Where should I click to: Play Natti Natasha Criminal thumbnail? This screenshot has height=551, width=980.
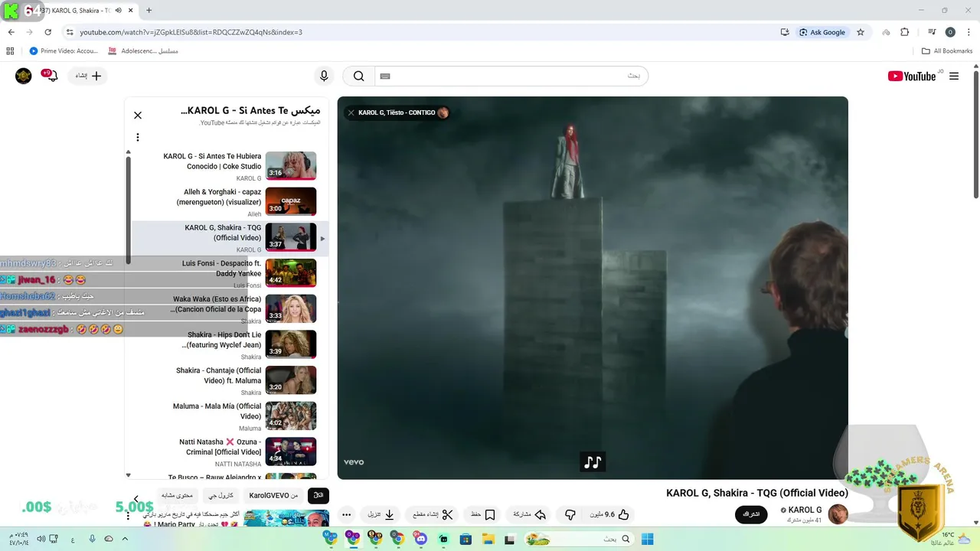pyautogui.click(x=291, y=452)
